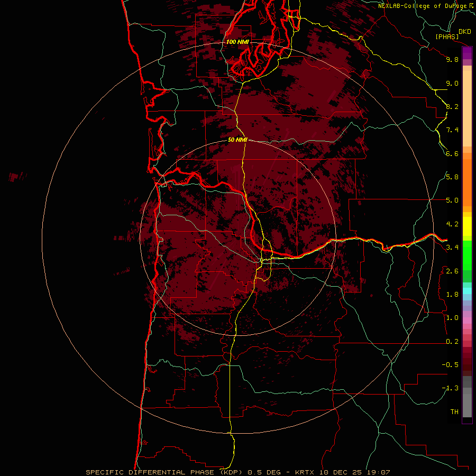Image resolution: width=476 pixels, height=476 pixels.
Task: Pick the cyan color scale segment
Action: tap(467, 290)
